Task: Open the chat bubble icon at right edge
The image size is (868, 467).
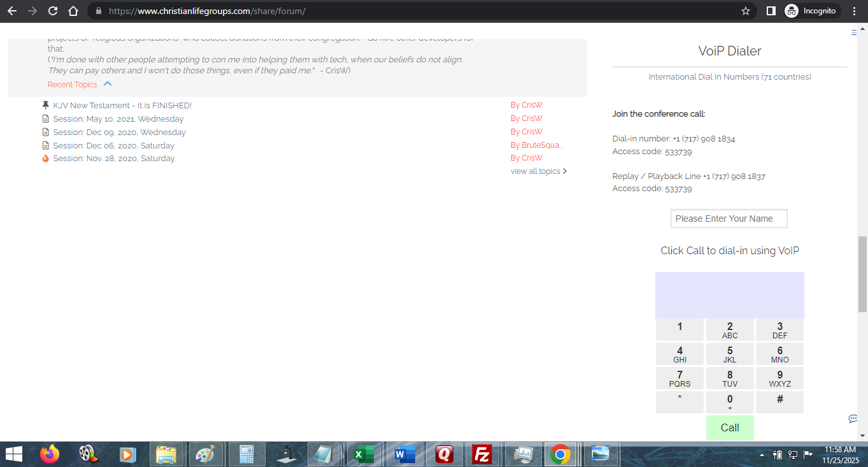Action: 853,419
